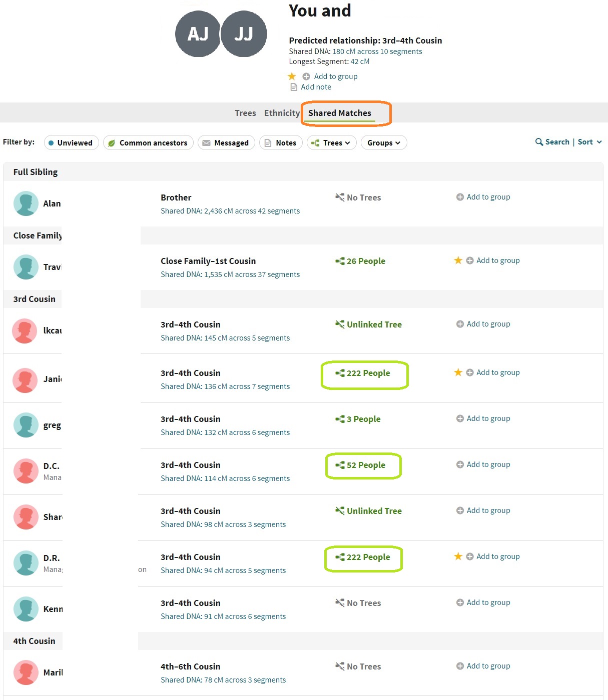This screenshot has height=700, width=608.
Task: Switch to the Ethnicity tab
Action: click(x=282, y=113)
